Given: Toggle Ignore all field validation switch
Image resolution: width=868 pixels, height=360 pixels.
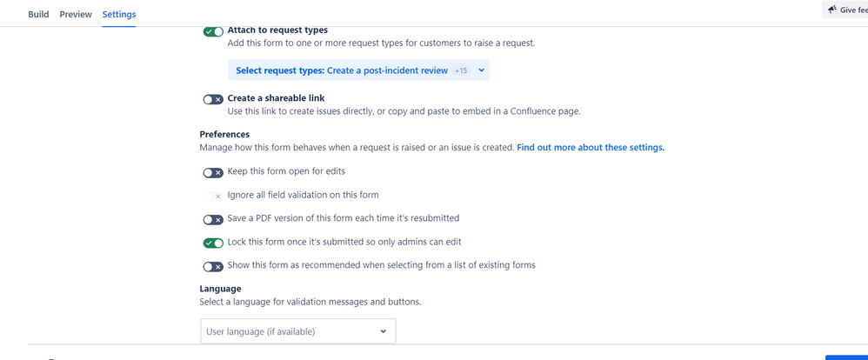Looking at the screenshot, I should pos(213,197).
